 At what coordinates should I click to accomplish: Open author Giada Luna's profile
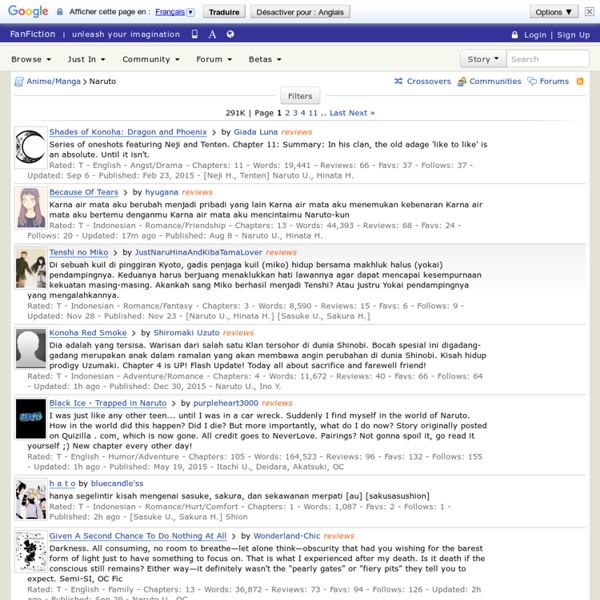(256, 132)
